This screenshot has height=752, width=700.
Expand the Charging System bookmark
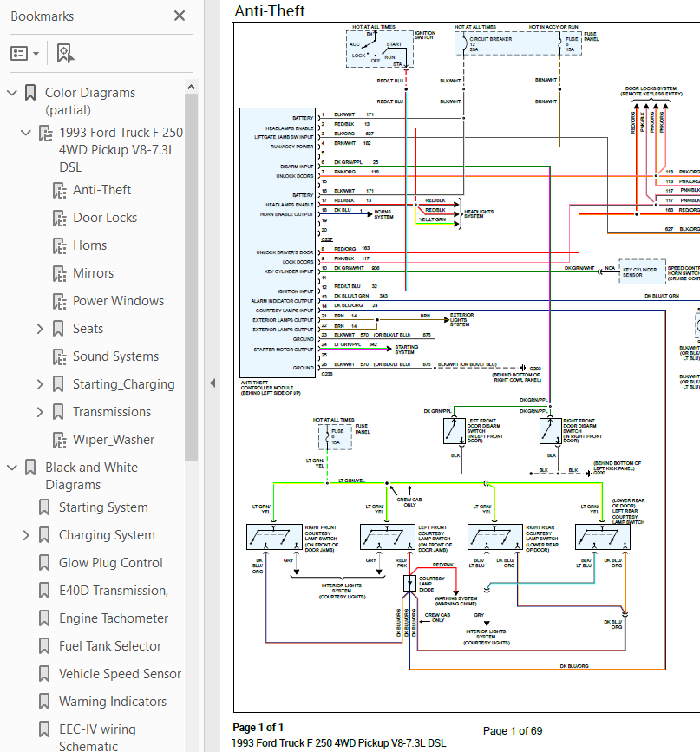tap(26, 536)
